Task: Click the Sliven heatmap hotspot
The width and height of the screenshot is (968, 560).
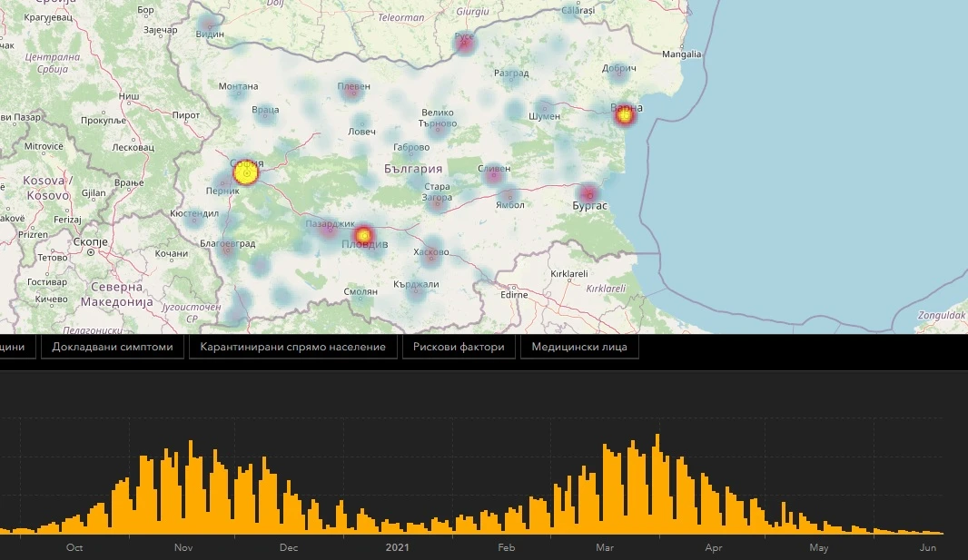Action: 494,175
